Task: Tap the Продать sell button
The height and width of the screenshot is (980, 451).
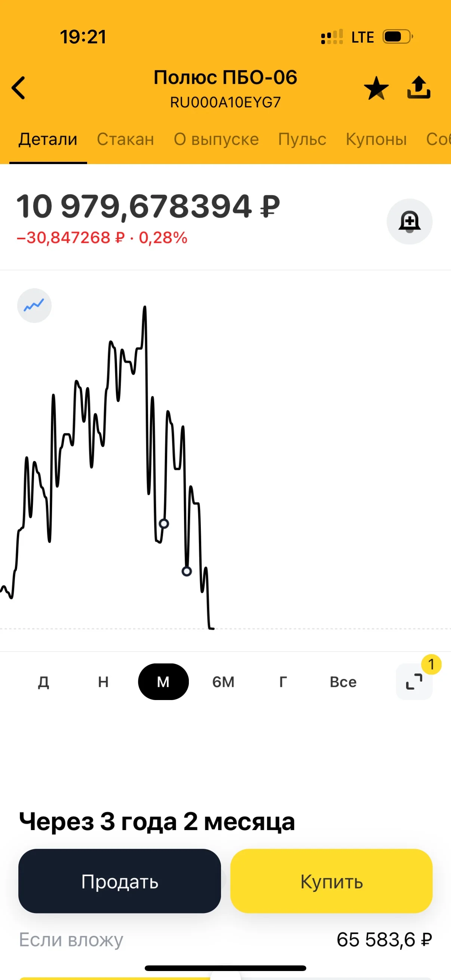Action: 120,881
